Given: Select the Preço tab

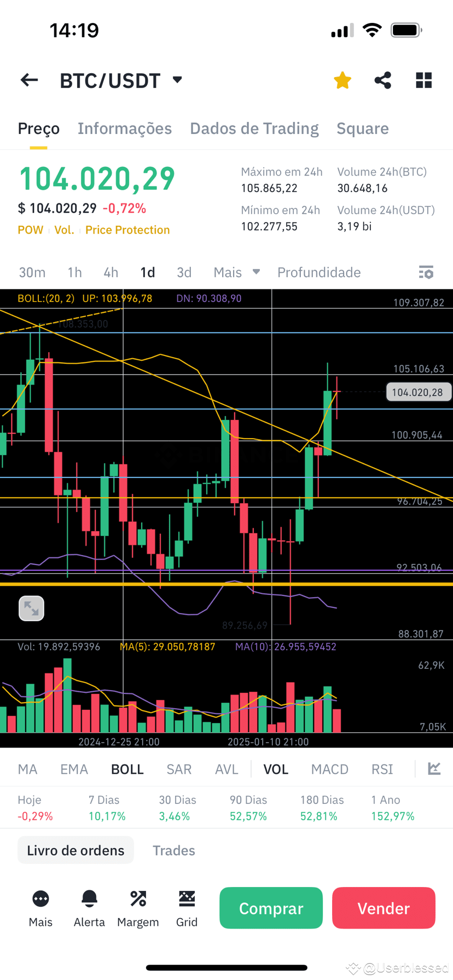Looking at the screenshot, I should [x=39, y=129].
